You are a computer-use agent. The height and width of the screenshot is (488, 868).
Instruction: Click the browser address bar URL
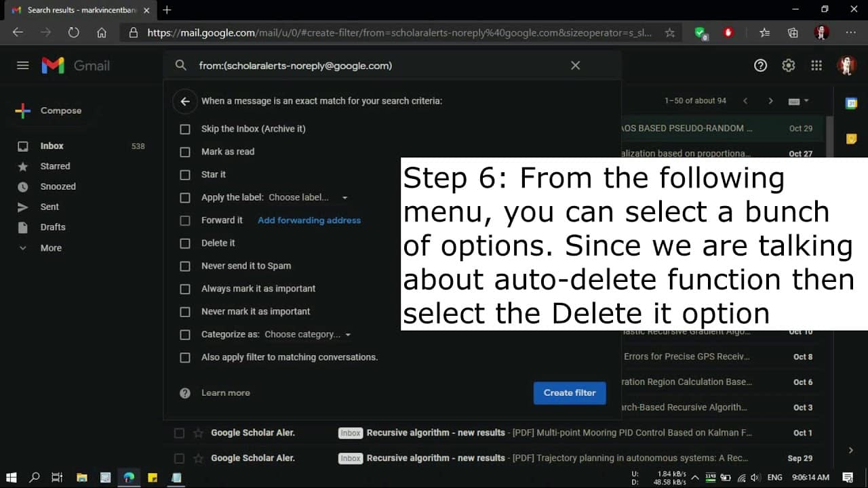[399, 33]
